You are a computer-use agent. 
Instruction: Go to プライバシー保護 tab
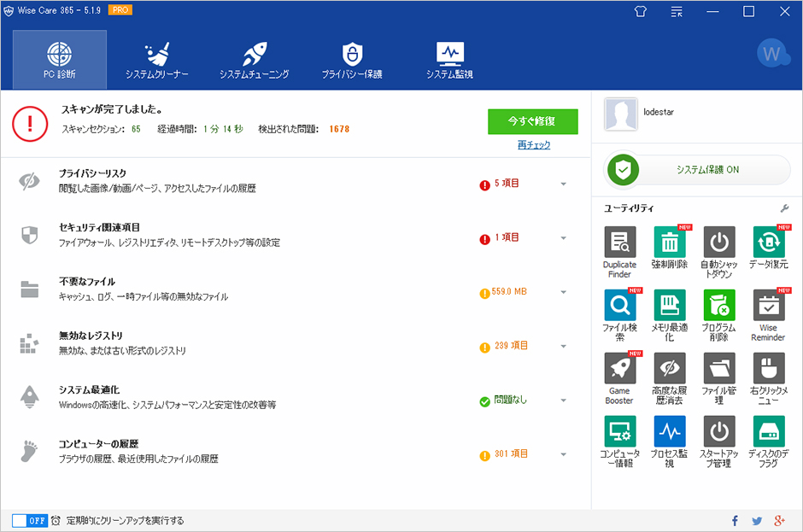(x=352, y=60)
